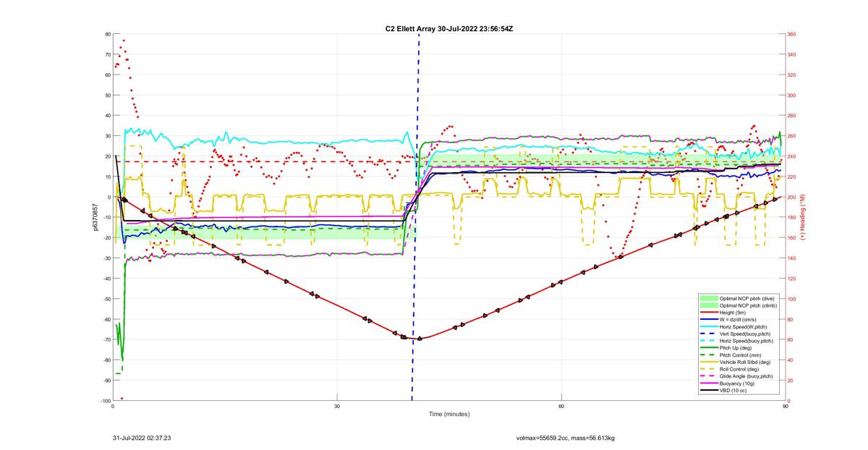Click the '-50' left axis tick label
This screenshot has height=450, width=868.
(x=106, y=299)
